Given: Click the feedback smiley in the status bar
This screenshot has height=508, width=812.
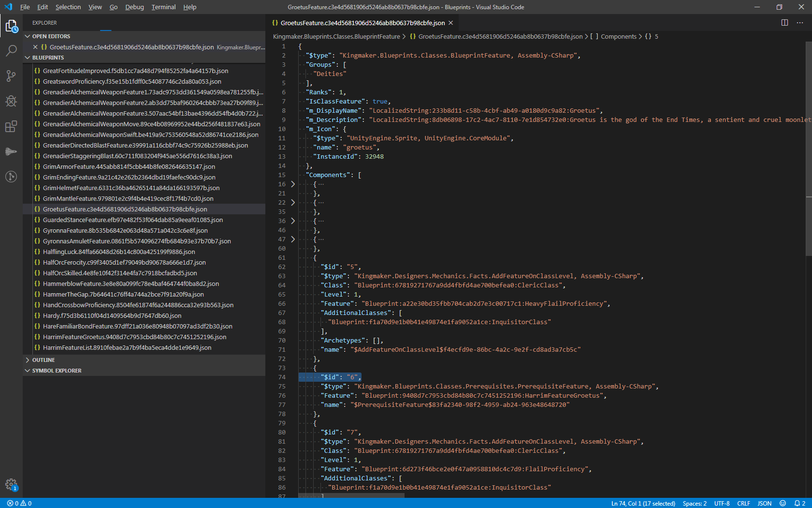Looking at the screenshot, I should pyautogui.click(x=783, y=503).
